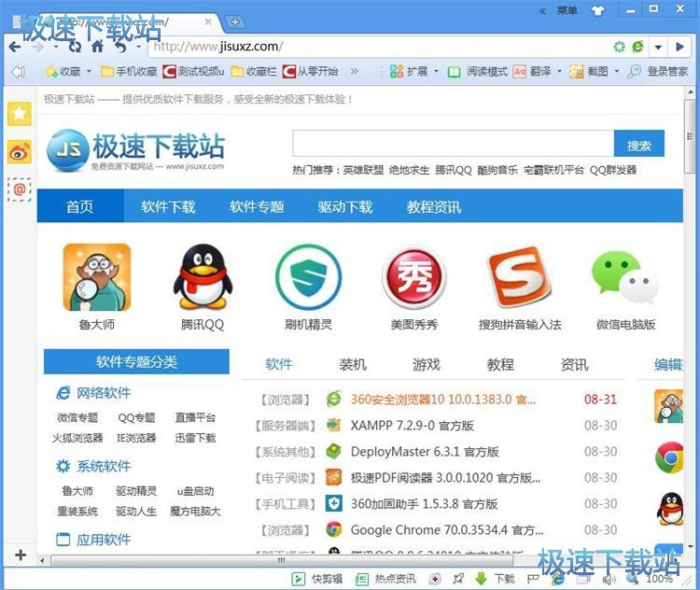700x590 pixels.
Task: Click the go arrow button beside address bar
Action: (679, 47)
